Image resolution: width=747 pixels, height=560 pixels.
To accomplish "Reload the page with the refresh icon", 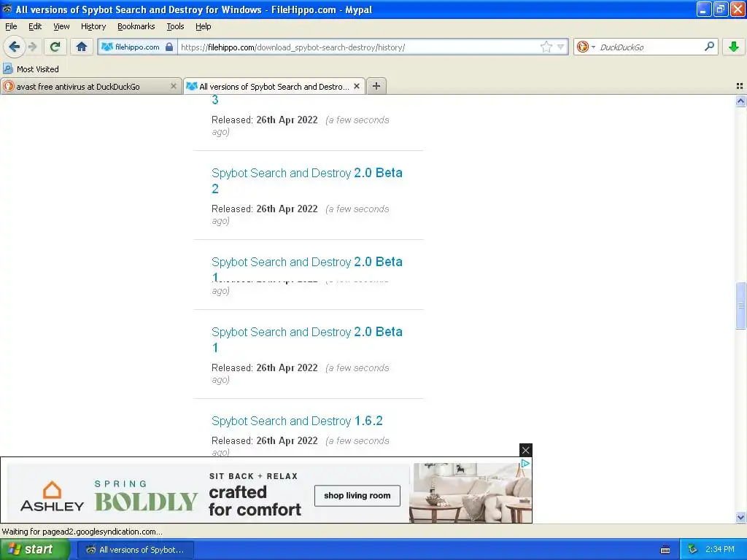I will (x=55, y=47).
